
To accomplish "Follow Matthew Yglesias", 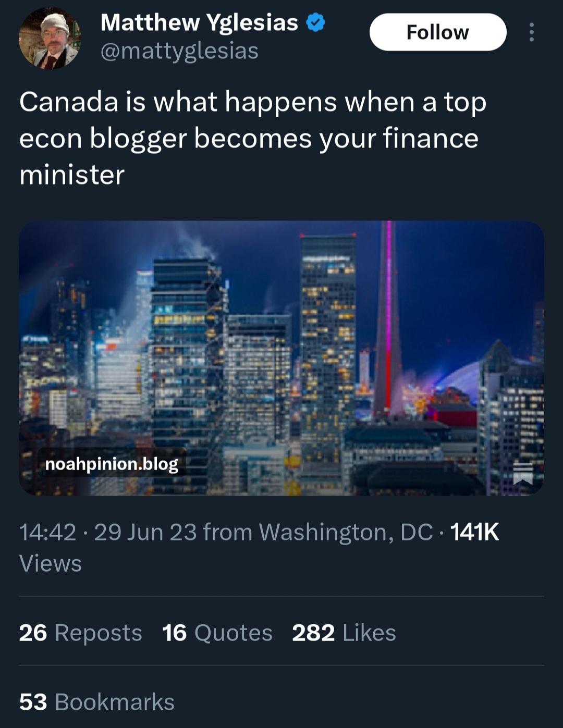I will 437,32.
